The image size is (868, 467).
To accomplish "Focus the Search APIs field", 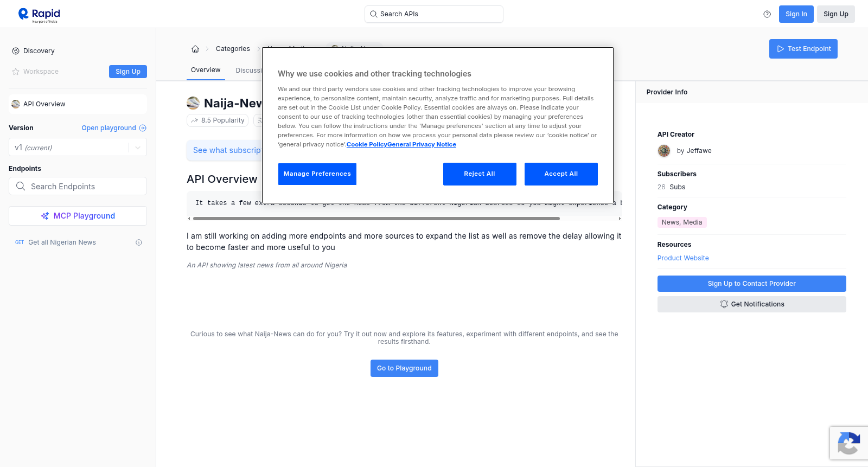I will [x=434, y=14].
